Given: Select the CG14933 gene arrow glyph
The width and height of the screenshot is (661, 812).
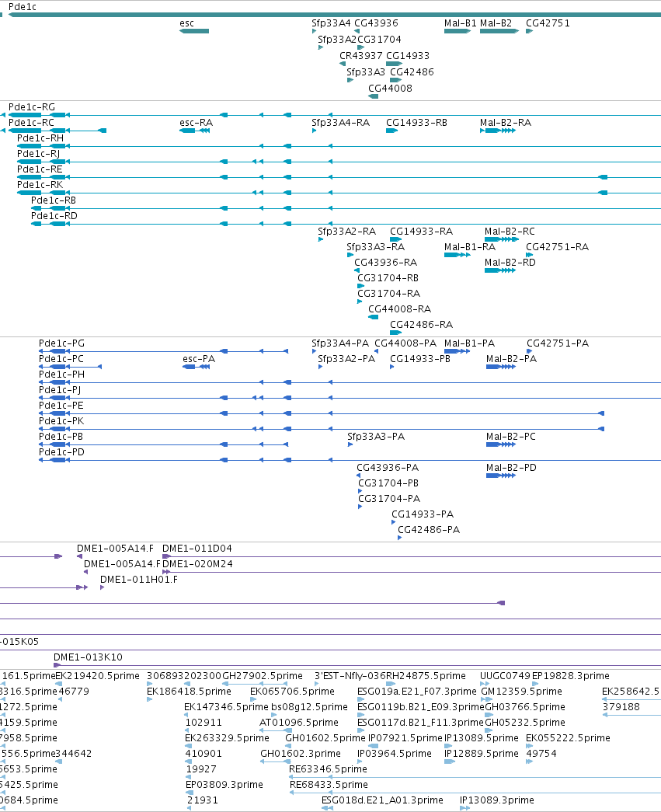Looking at the screenshot, I should click(x=394, y=64).
